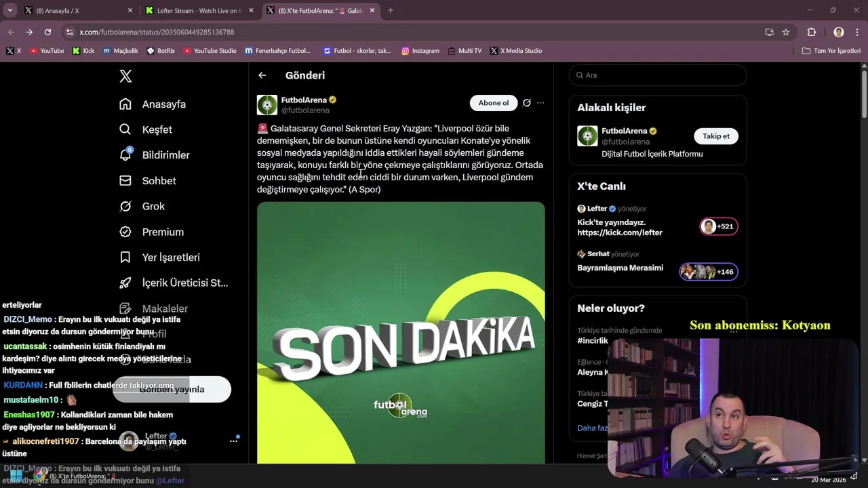Click browser Forward arrow
The width and height of the screenshot is (868, 488).
[x=29, y=32]
